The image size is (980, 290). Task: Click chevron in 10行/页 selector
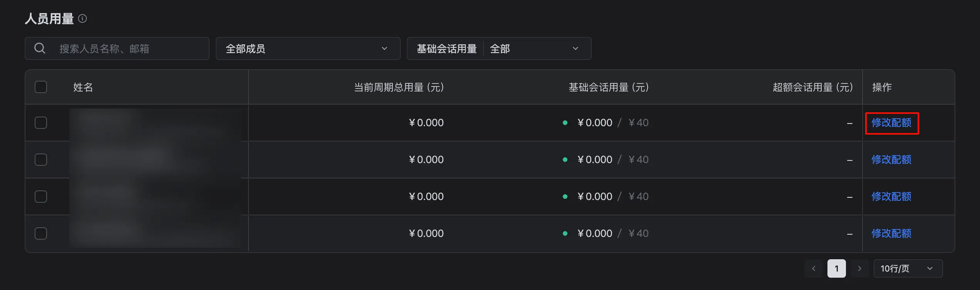(930, 268)
